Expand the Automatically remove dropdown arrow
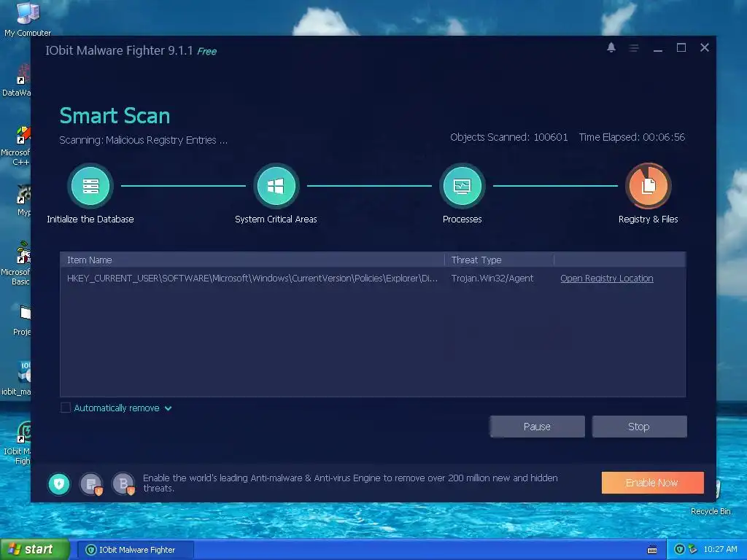 (x=169, y=408)
